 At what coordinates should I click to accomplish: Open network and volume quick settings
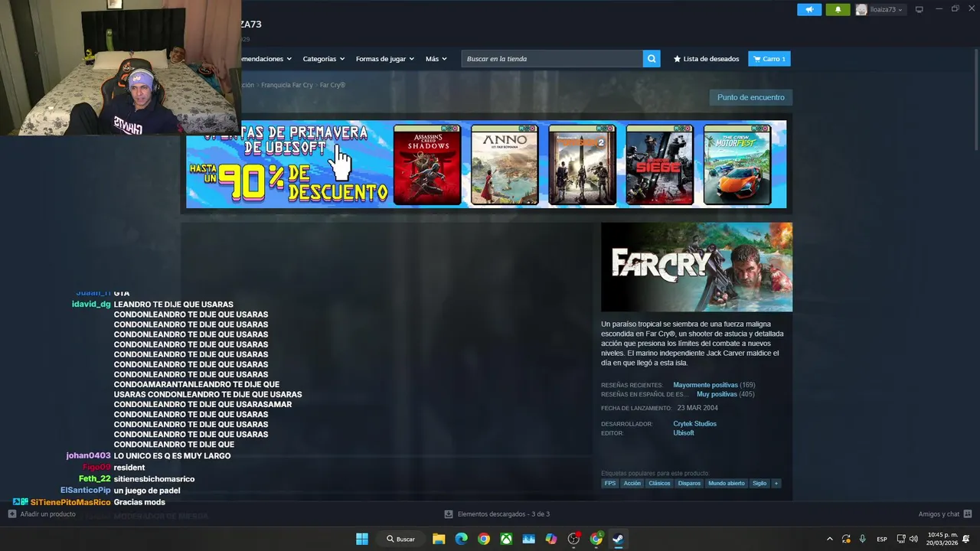point(907,539)
